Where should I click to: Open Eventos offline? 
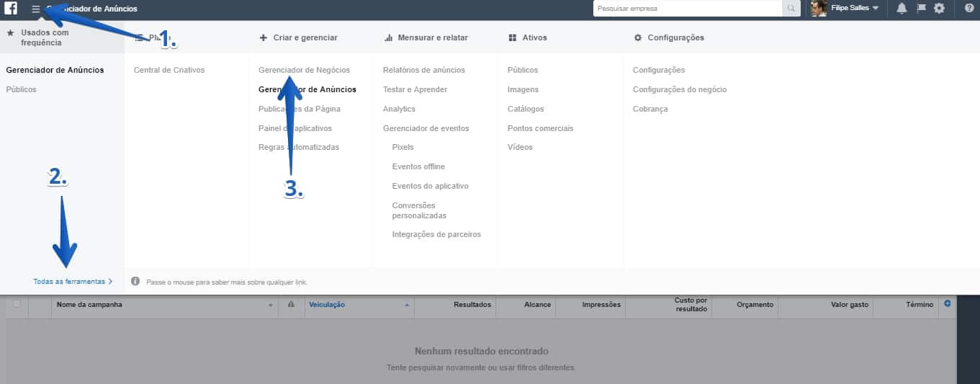point(418,166)
